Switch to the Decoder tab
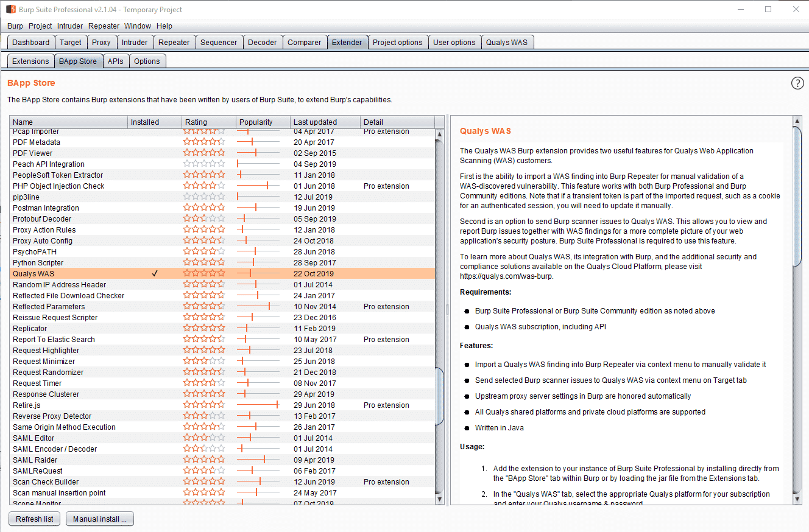This screenshot has height=532, width=809. coord(263,43)
